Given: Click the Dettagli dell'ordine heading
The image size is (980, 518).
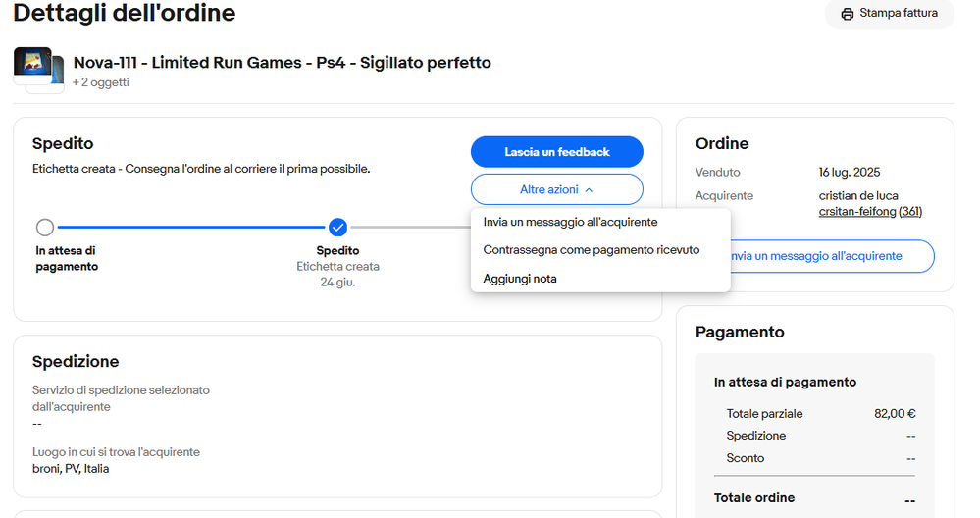Looking at the screenshot, I should click(x=125, y=13).
